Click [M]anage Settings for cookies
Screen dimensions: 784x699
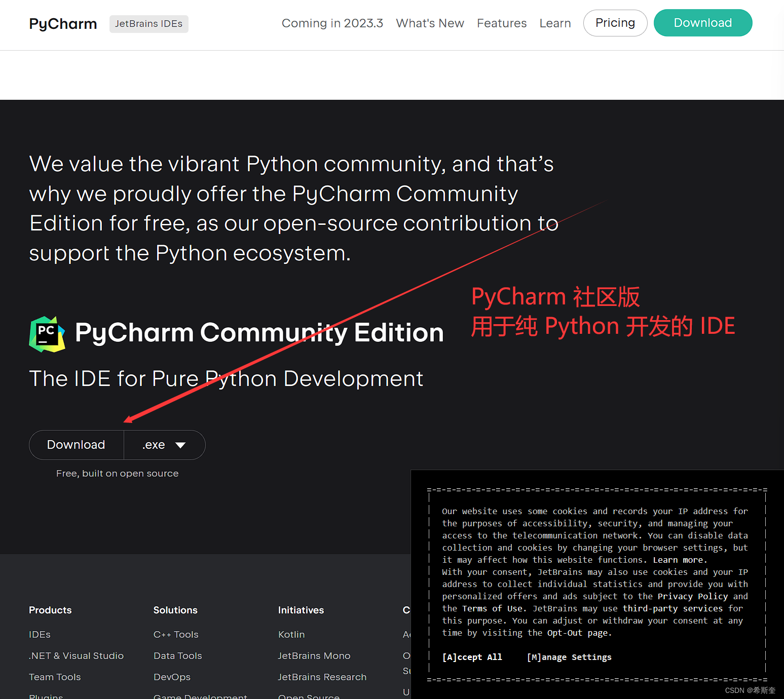click(569, 657)
